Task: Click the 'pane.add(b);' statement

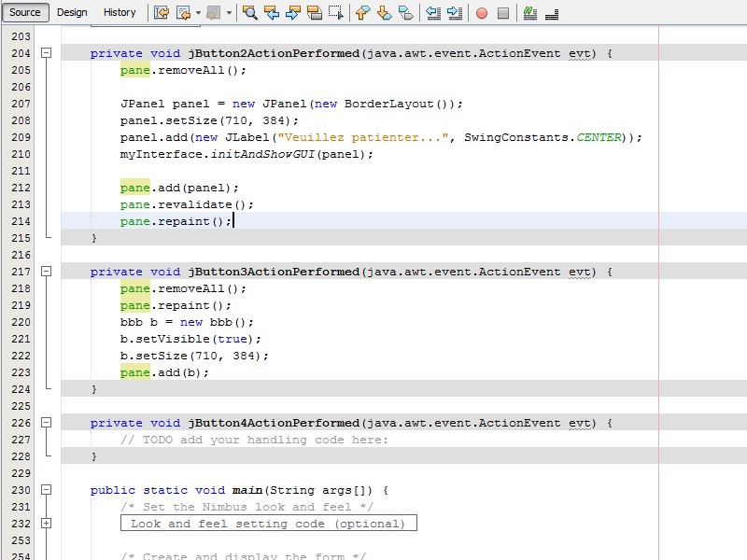Action: click(164, 372)
